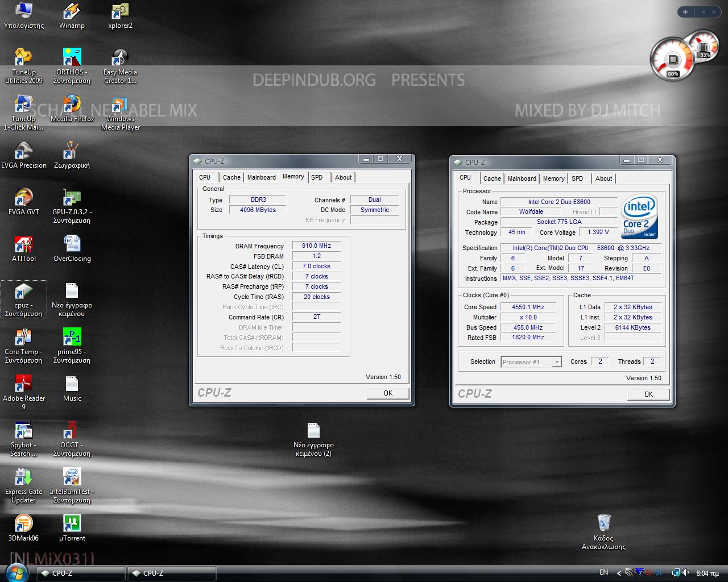Click the CAS# Latency 7.0 clocks value

tap(316, 266)
